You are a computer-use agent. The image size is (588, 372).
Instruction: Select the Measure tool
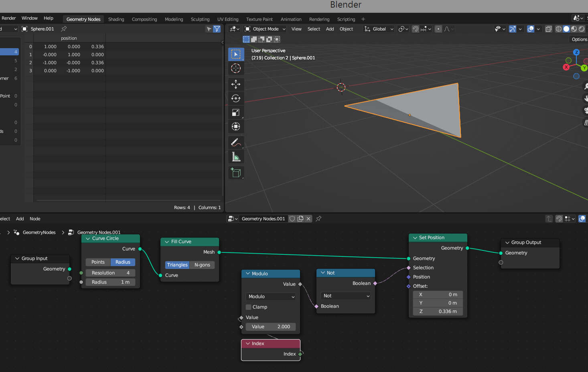coord(236,157)
